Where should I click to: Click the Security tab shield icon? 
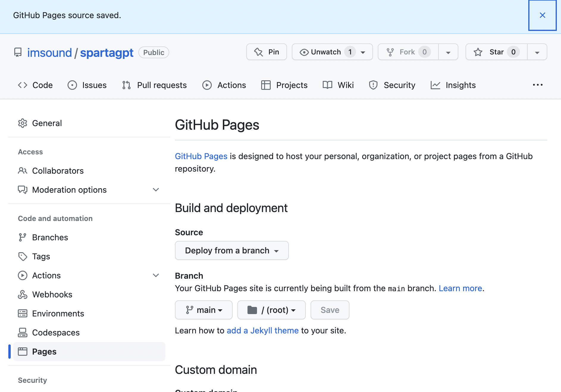pyautogui.click(x=373, y=85)
